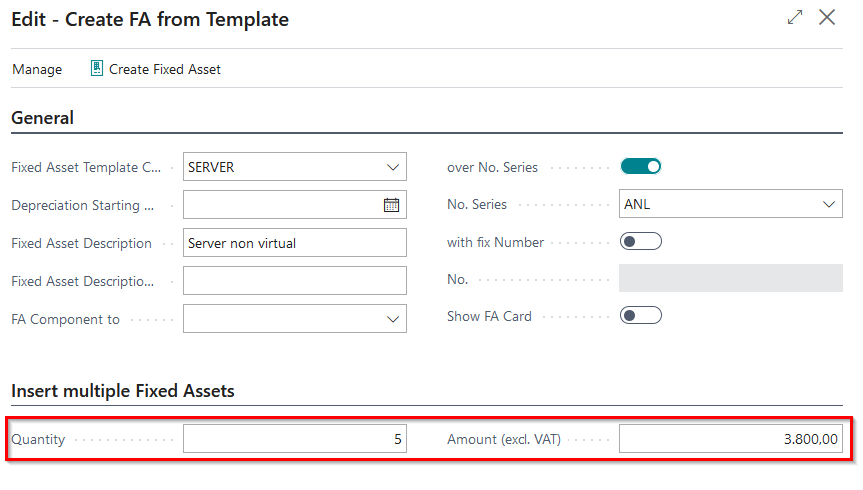The height and width of the screenshot is (490, 863).
Task: Expand the dialog to full screen
Action: pyautogui.click(x=795, y=17)
